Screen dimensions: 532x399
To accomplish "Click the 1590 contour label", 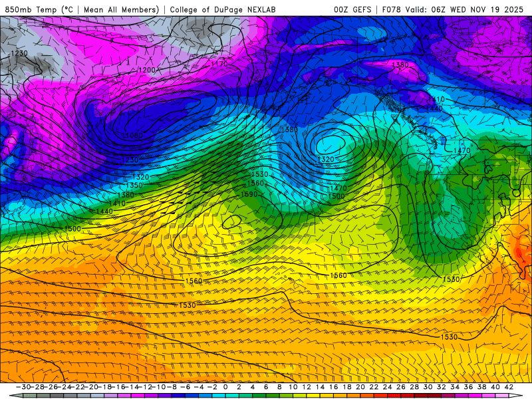I will 249,194.
